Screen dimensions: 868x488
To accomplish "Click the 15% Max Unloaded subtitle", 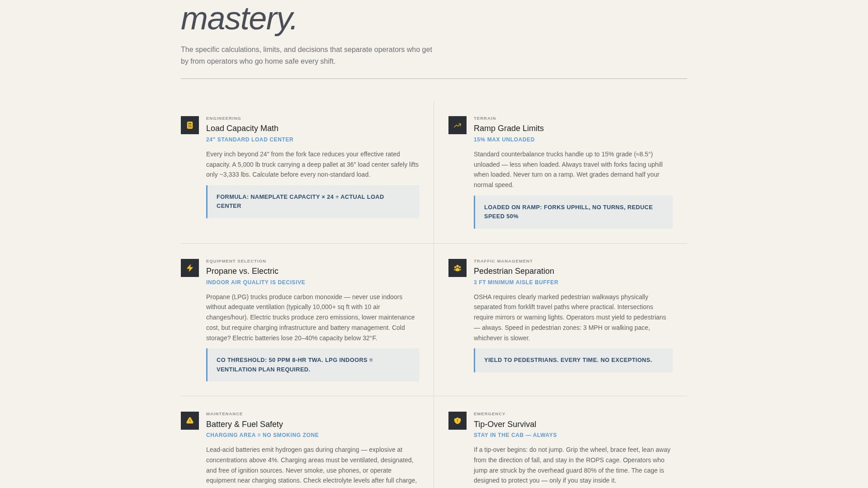I will [504, 140].
